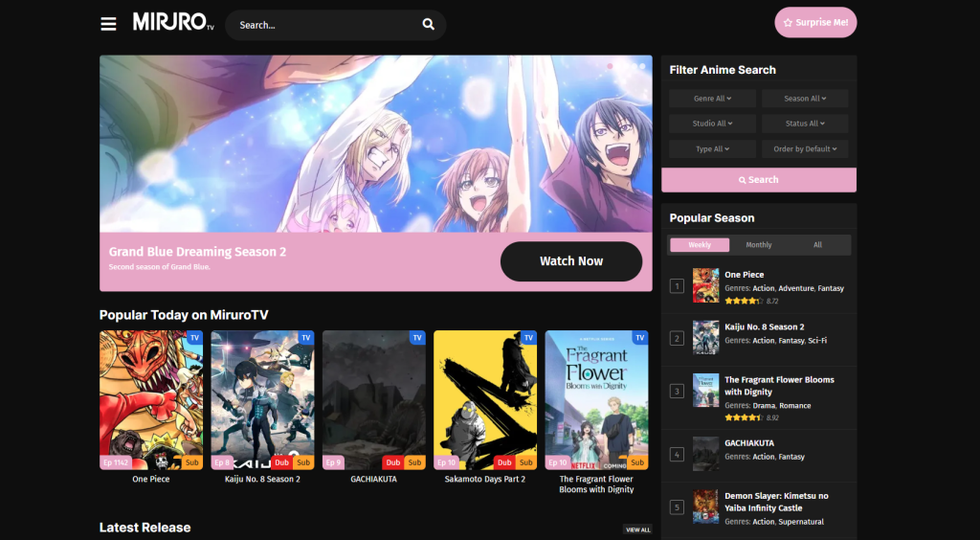Click the Ep 10 badge on Sakamoto Days
This screenshot has height=540, width=980.
point(446,463)
